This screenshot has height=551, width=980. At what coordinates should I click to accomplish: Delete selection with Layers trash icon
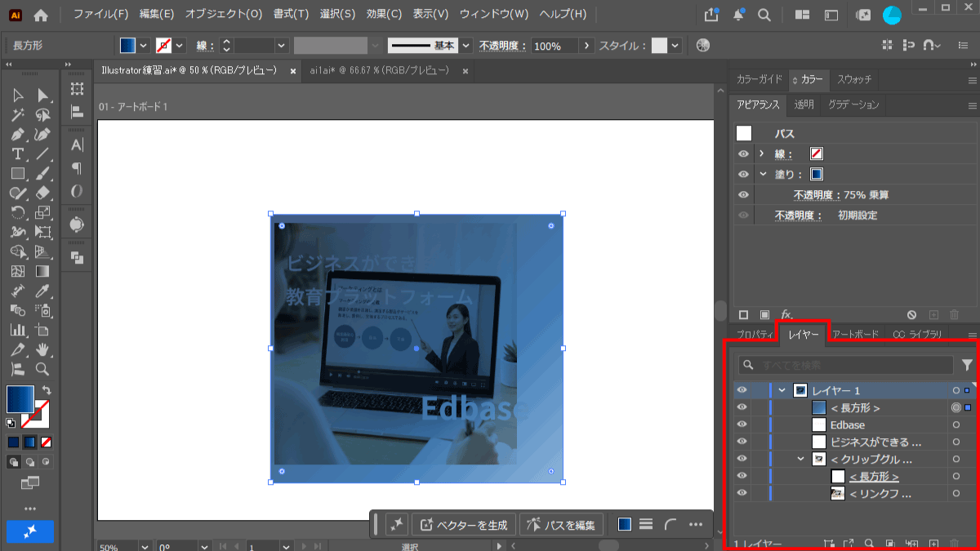point(955,544)
